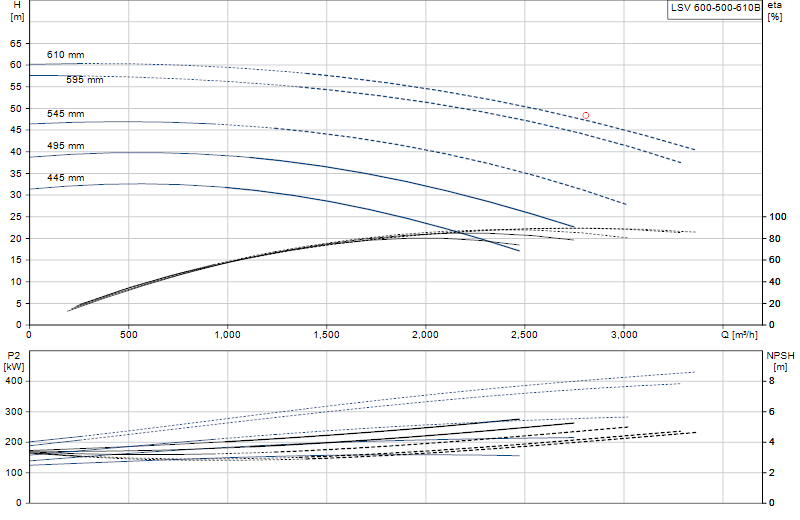Click the 2,000 tick on flow axis
This screenshot has width=800, height=520.
(426, 335)
